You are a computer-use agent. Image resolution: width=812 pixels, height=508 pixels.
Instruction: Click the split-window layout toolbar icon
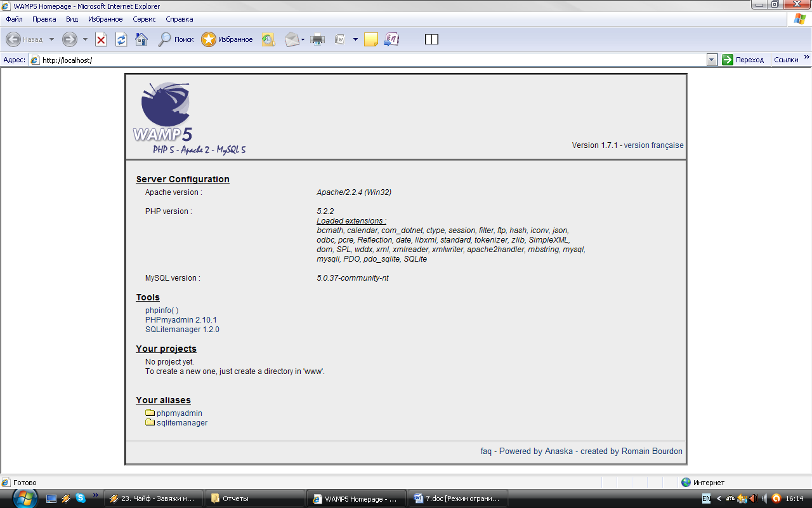click(x=431, y=39)
